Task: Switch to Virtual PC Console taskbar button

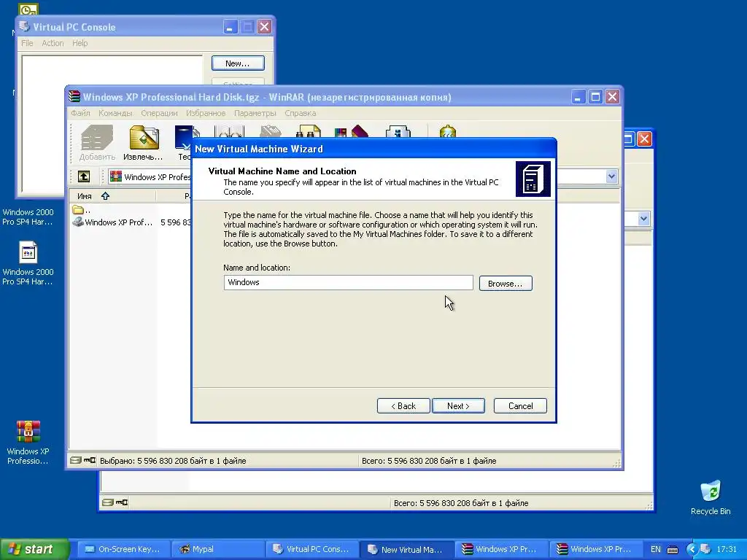Action: tap(311, 549)
